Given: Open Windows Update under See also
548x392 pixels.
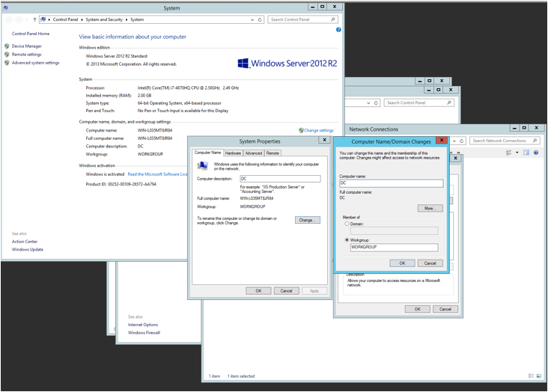Looking at the screenshot, I should (28, 249).
